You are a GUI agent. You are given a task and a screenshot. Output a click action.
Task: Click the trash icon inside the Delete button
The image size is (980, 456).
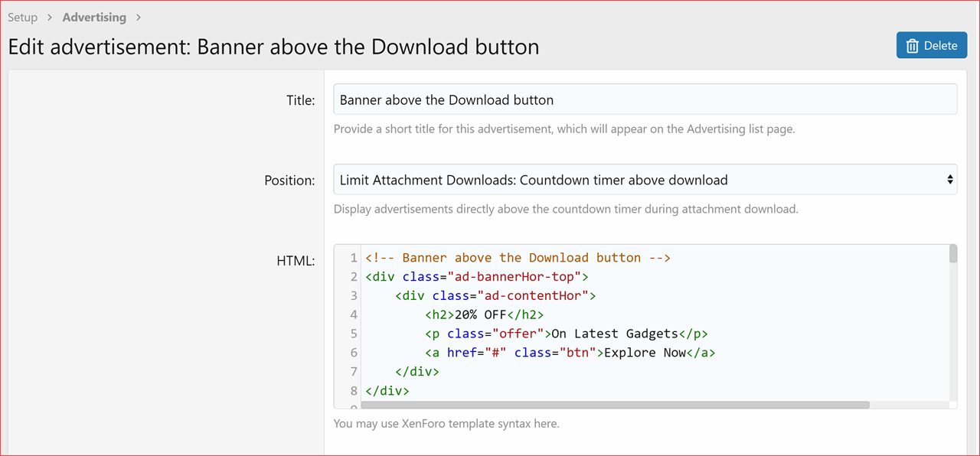pyautogui.click(x=913, y=45)
